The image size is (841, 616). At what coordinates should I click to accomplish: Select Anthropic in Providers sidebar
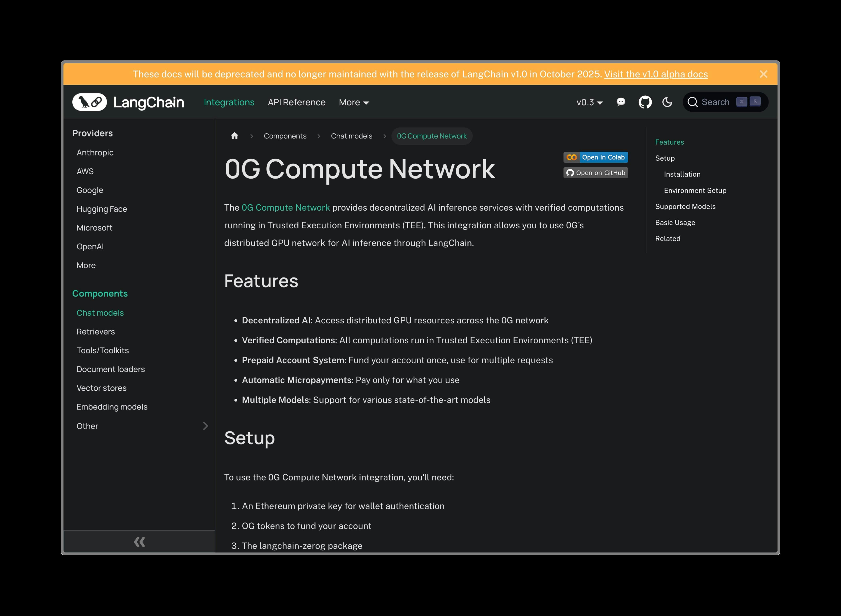point(95,152)
